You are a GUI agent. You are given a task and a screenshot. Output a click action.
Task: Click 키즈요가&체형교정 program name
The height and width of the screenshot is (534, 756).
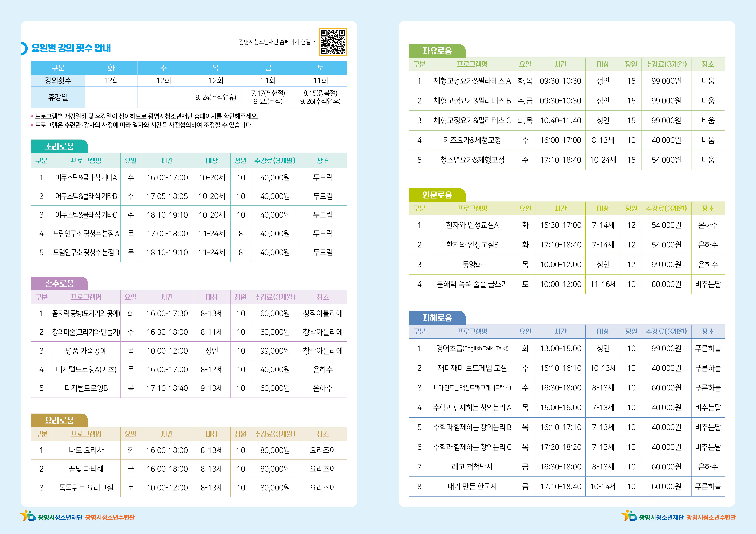tap(472, 140)
